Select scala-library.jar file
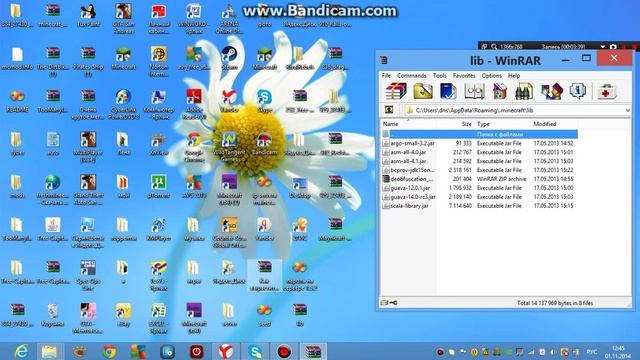The height and width of the screenshot is (360, 640). coord(480,206)
